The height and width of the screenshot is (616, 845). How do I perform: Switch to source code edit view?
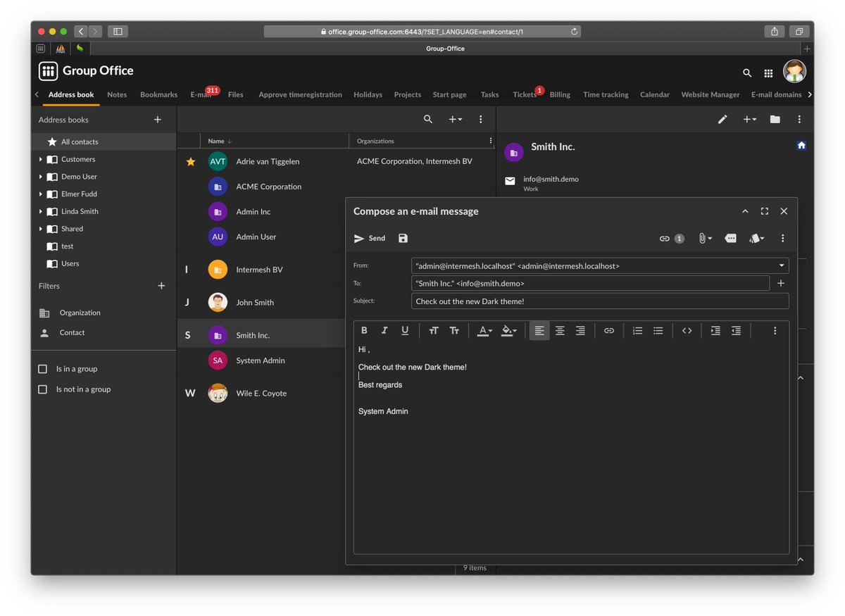[687, 331]
